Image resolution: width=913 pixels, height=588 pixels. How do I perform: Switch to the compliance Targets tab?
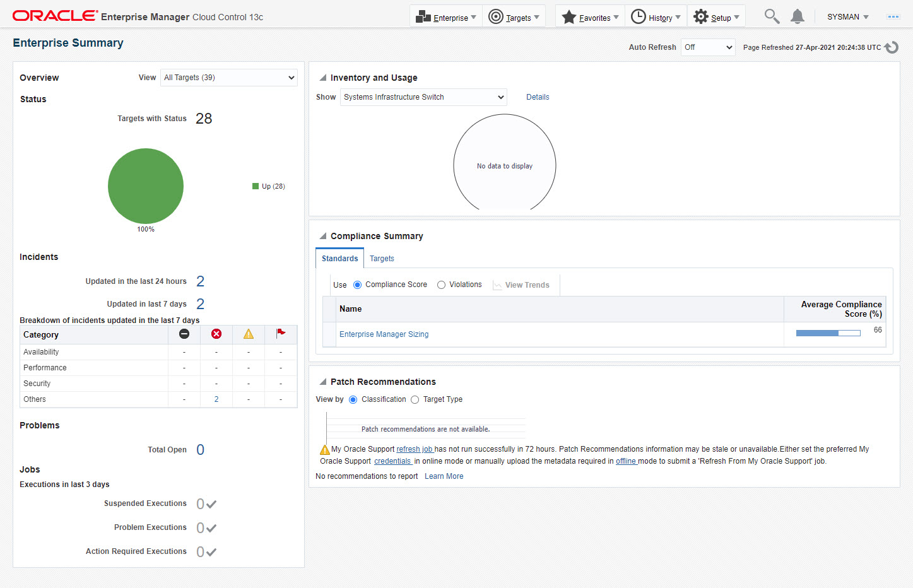click(382, 259)
